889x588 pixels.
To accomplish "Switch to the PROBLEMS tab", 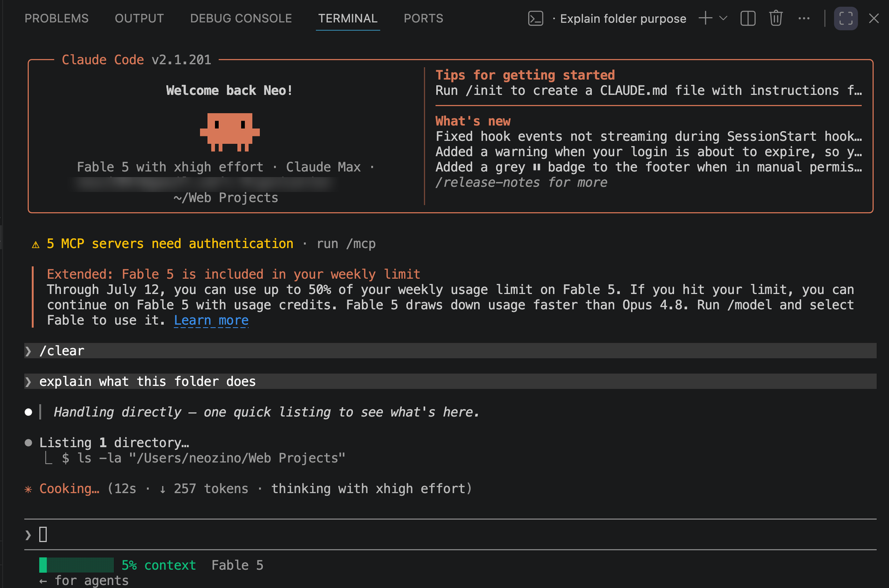I will click(56, 18).
